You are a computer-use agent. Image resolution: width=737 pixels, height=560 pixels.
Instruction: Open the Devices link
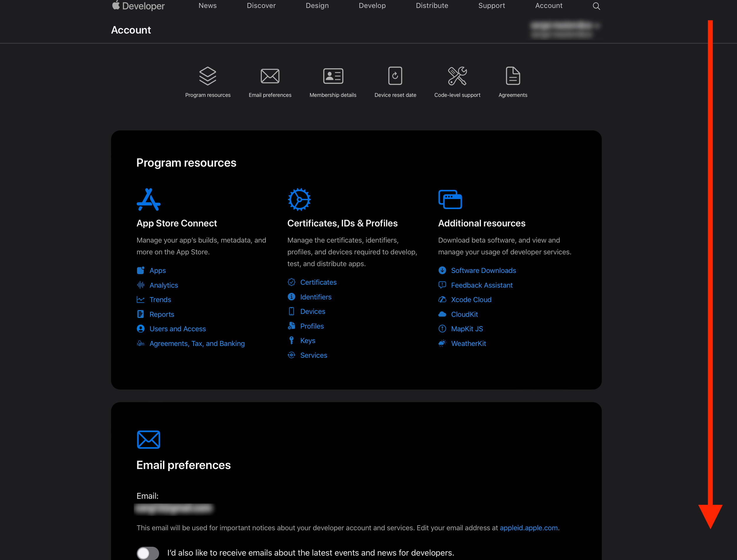pyautogui.click(x=313, y=311)
